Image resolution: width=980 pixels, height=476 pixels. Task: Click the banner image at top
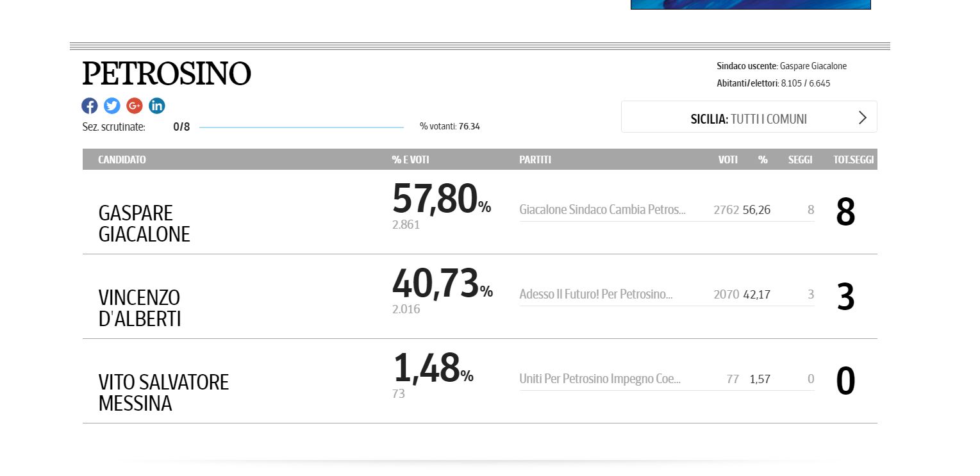tap(751, 4)
